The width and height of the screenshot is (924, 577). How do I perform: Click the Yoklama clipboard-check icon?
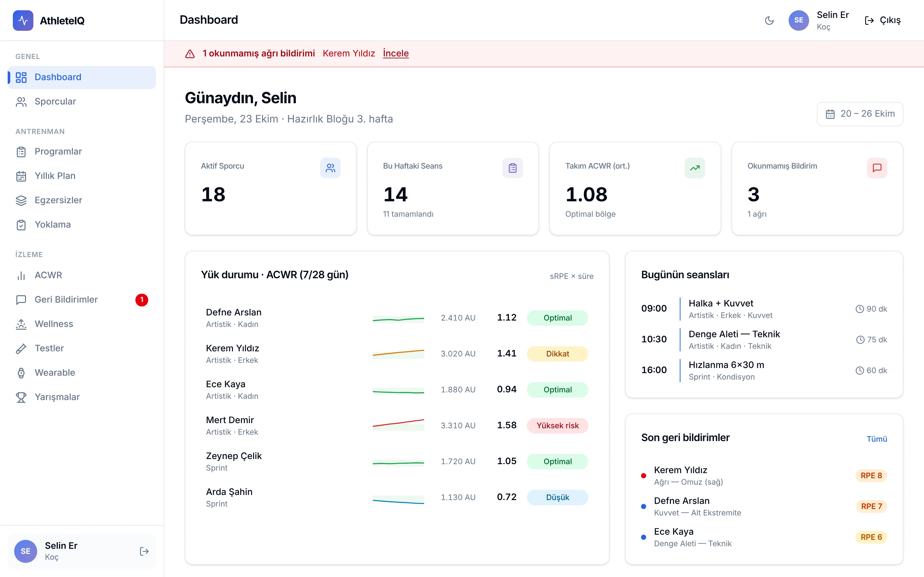click(x=21, y=225)
